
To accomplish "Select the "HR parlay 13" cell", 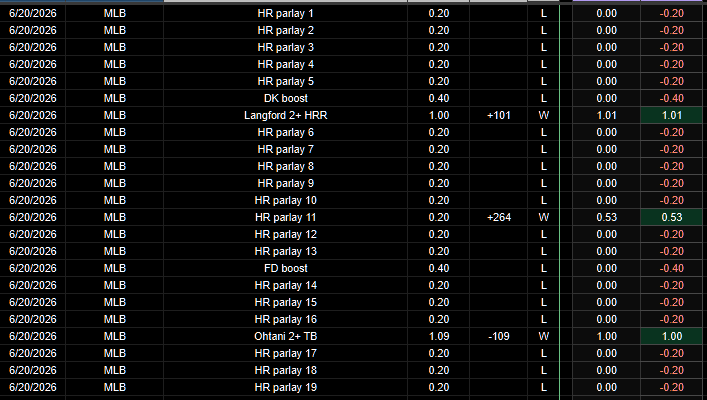I will (285, 251).
